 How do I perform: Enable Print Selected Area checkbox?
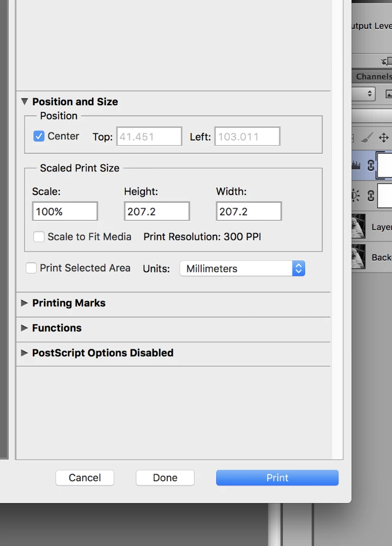(x=31, y=268)
